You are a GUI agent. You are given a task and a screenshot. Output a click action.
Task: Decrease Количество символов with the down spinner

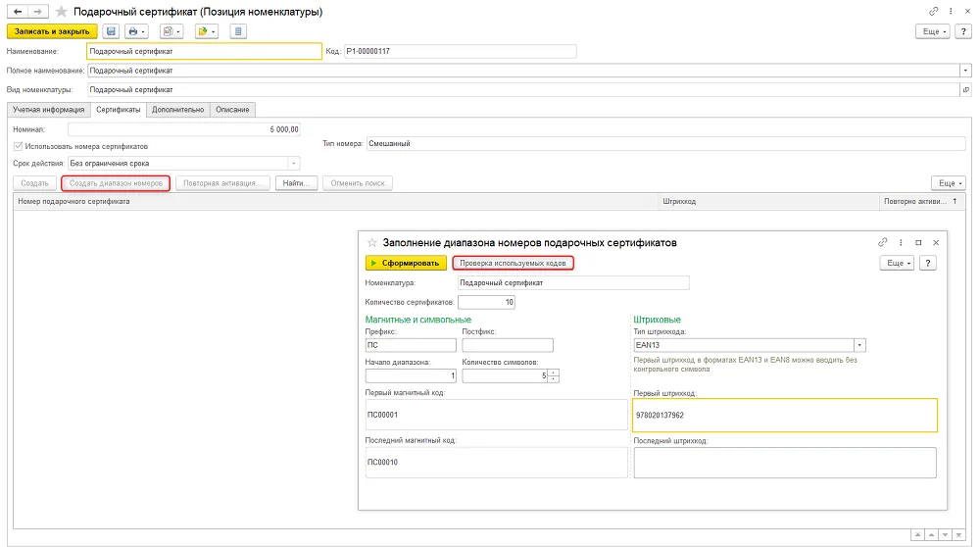coord(553,378)
